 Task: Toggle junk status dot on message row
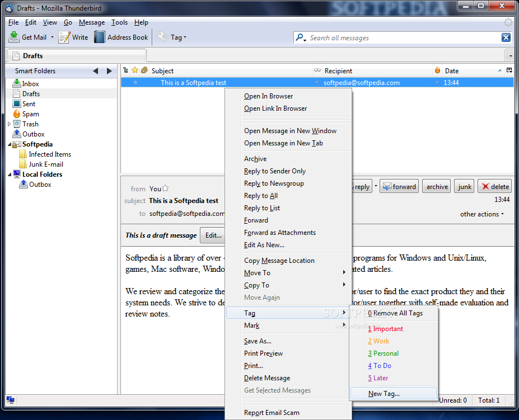437,82
